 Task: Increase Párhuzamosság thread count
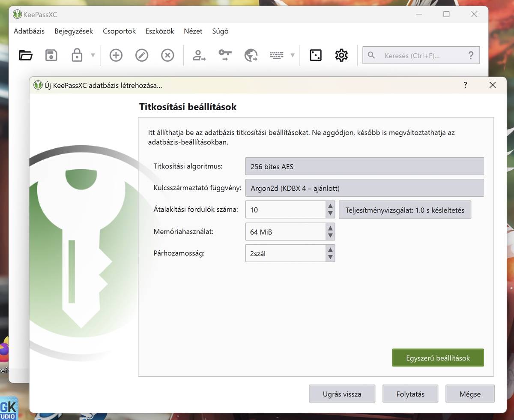[x=330, y=249]
